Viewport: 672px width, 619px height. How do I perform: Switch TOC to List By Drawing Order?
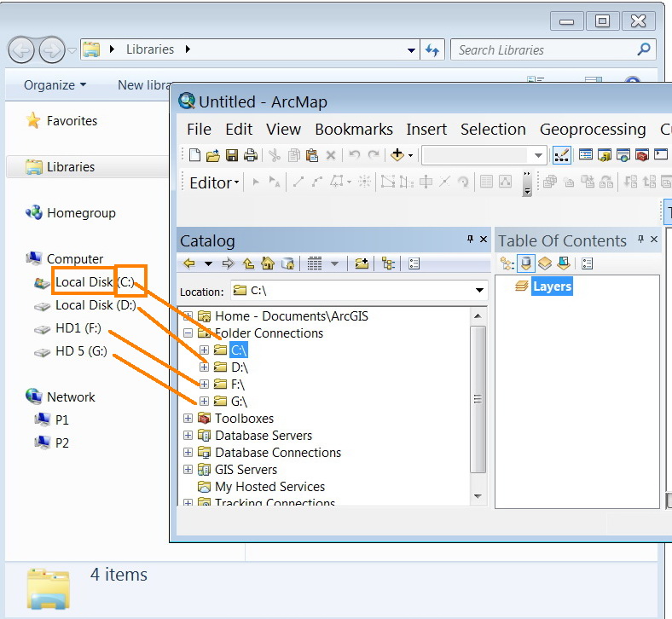(507, 263)
